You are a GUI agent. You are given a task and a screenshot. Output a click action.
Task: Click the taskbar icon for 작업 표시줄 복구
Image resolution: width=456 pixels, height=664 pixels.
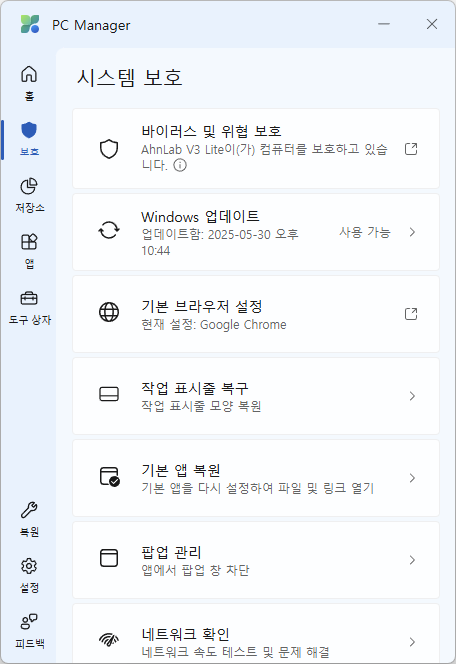click(109, 394)
